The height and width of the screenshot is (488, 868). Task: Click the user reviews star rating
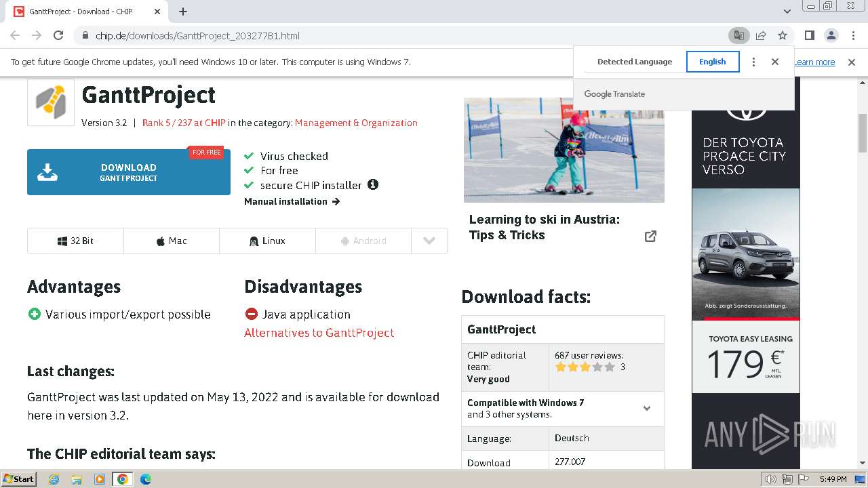[x=585, y=367]
